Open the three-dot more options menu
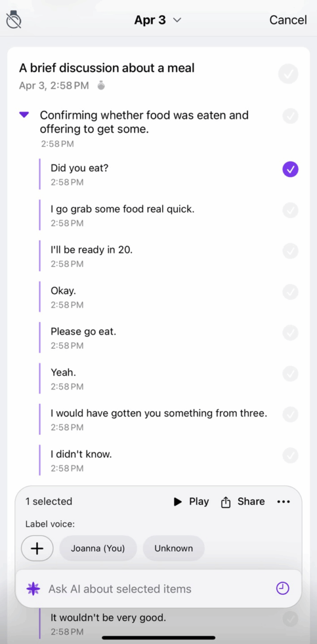 [284, 502]
